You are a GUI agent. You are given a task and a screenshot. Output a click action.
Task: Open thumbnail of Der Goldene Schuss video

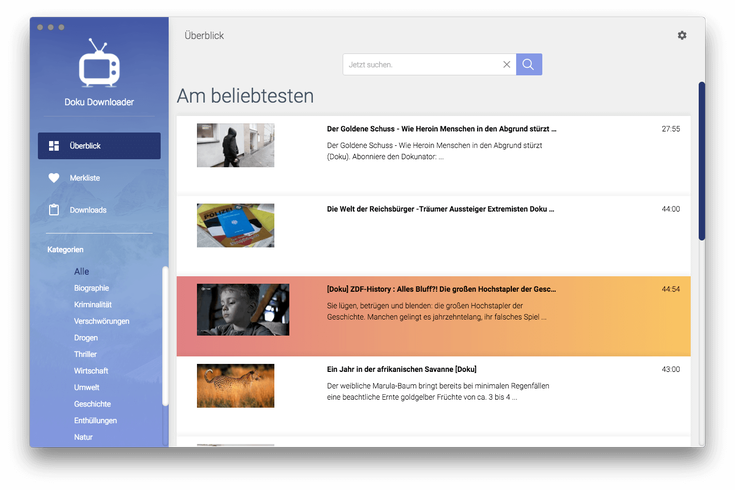click(x=235, y=145)
